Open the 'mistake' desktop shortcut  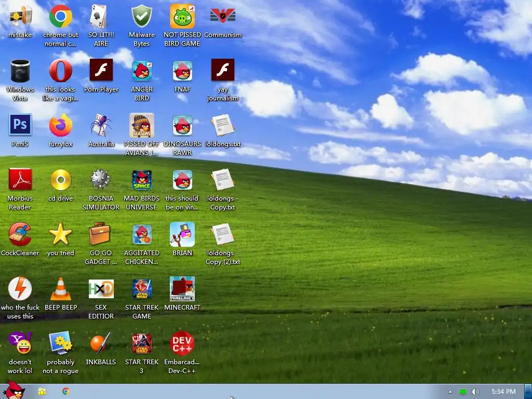click(x=20, y=16)
